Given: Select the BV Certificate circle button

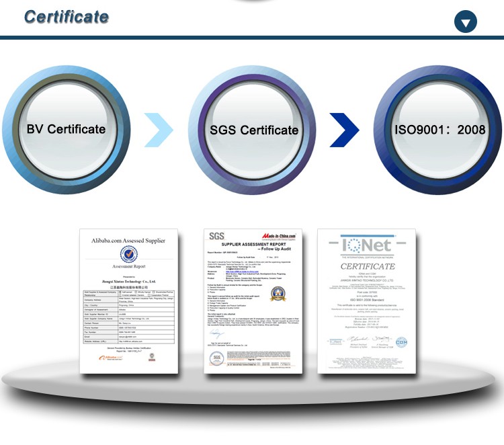Looking at the screenshot, I should click(x=67, y=130).
